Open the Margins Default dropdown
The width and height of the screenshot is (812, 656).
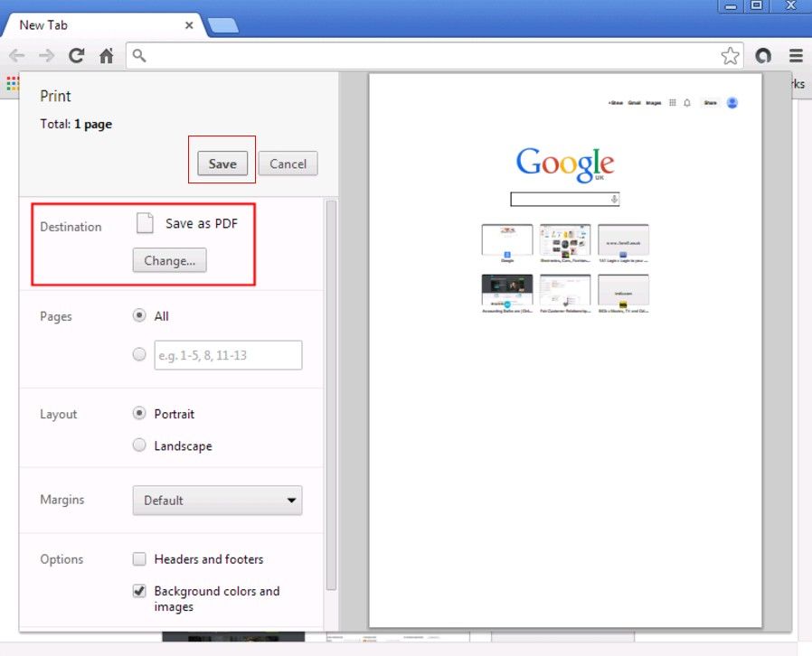pos(218,500)
